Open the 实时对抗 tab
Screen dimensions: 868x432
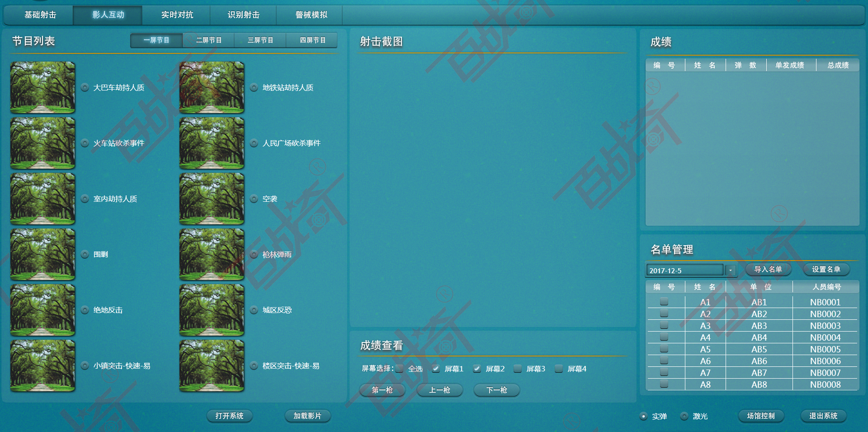pos(177,15)
